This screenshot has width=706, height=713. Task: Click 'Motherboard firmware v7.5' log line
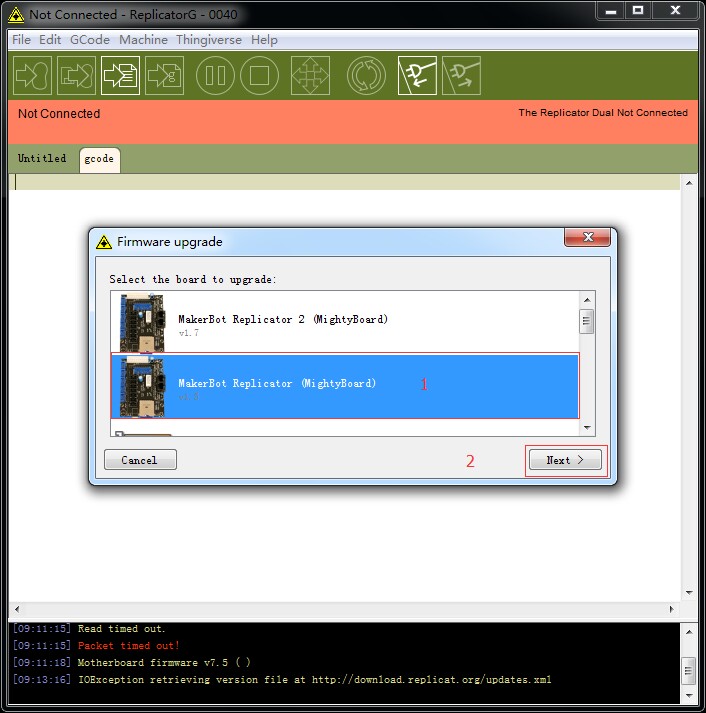point(164,663)
